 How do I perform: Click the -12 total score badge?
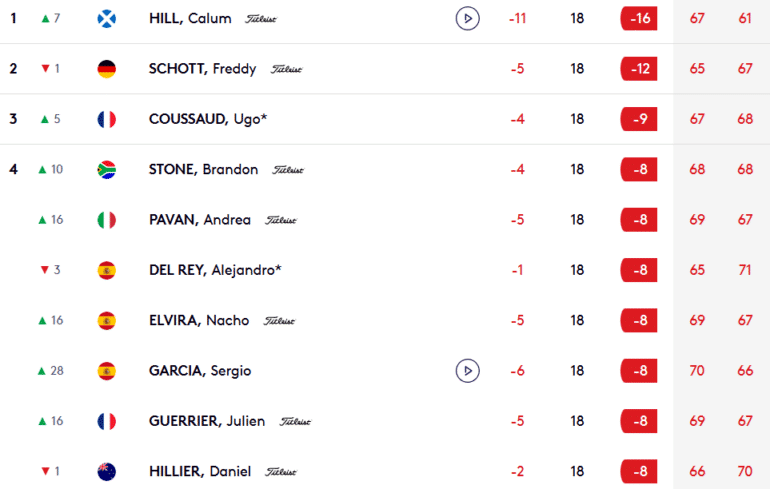pyautogui.click(x=638, y=69)
